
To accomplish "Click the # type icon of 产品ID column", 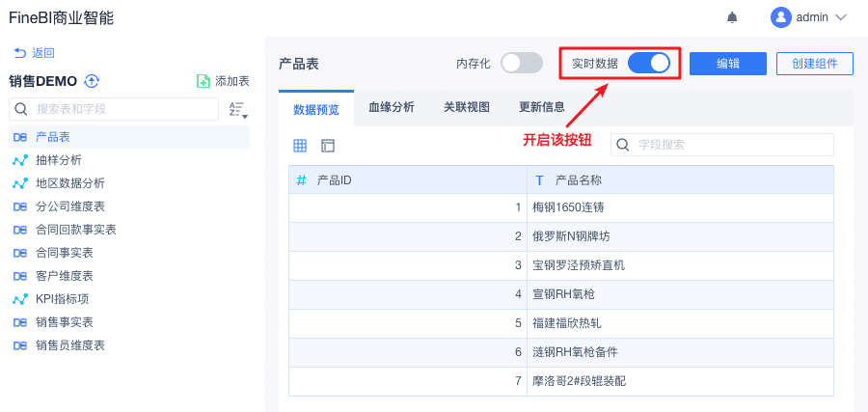I will (302, 180).
